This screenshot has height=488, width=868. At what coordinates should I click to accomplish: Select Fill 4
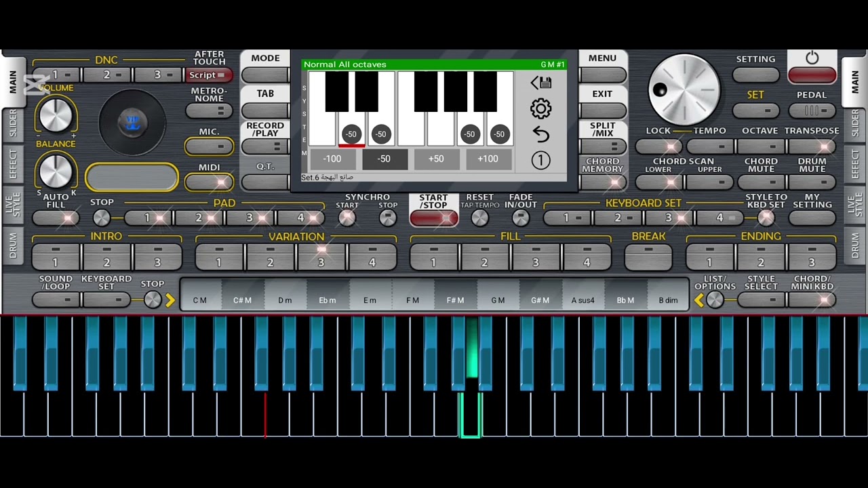point(587,258)
